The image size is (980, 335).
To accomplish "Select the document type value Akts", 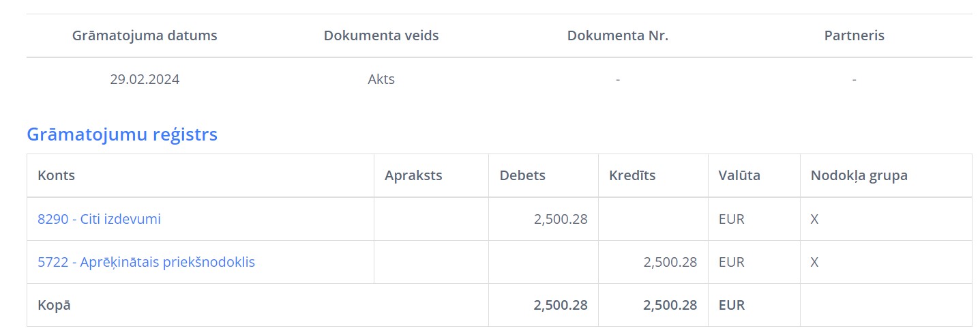I will pos(381,79).
